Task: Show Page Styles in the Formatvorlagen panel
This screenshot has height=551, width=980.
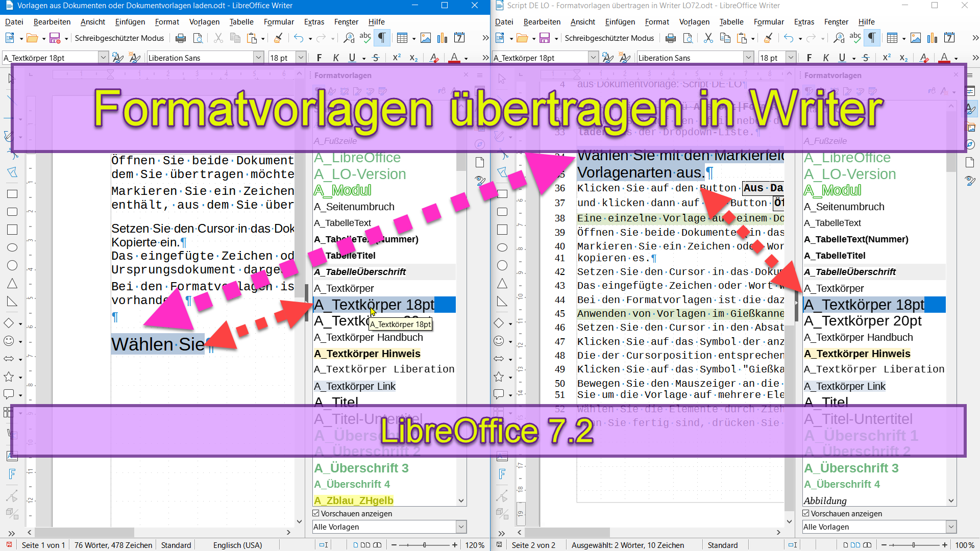Action: pyautogui.click(x=357, y=91)
